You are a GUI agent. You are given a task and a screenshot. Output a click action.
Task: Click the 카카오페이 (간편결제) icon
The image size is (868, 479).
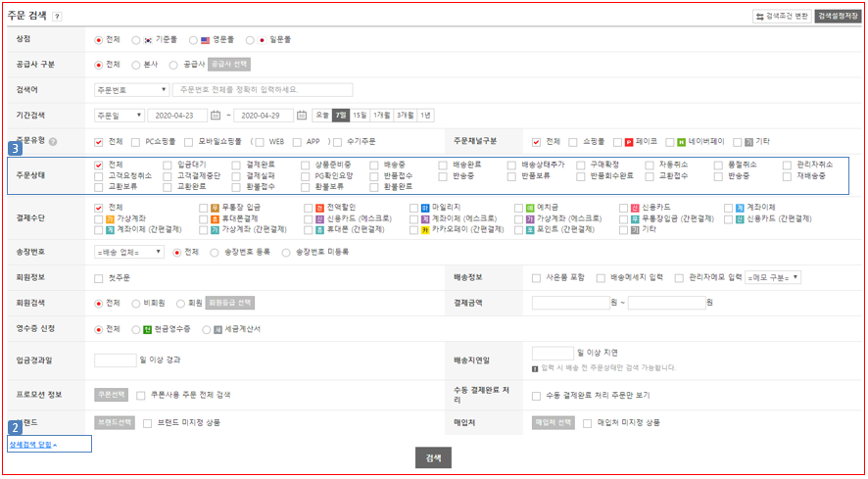click(x=425, y=229)
